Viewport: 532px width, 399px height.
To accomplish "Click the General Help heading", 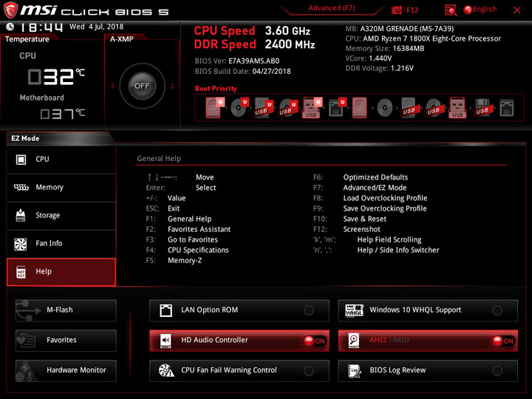I will (159, 158).
